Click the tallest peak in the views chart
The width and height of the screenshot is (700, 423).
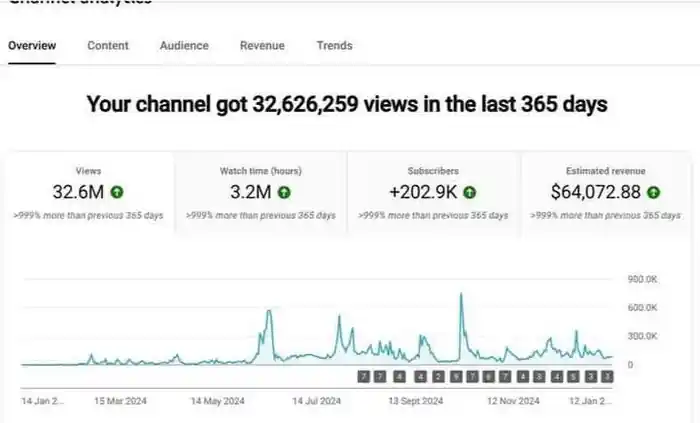[461, 294]
